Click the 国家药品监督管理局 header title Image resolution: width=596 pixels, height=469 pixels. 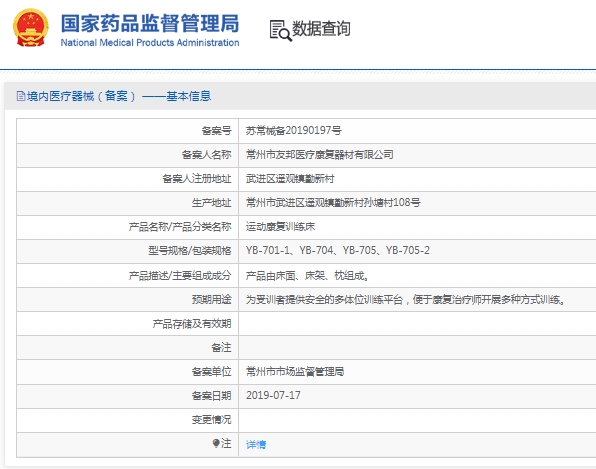tap(150, 23)
